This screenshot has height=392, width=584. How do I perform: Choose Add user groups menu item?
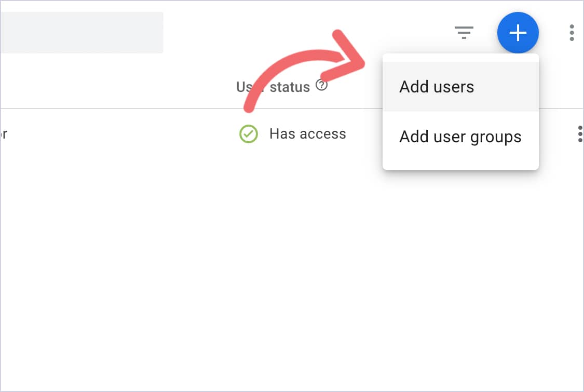click(x=460, y=137)
